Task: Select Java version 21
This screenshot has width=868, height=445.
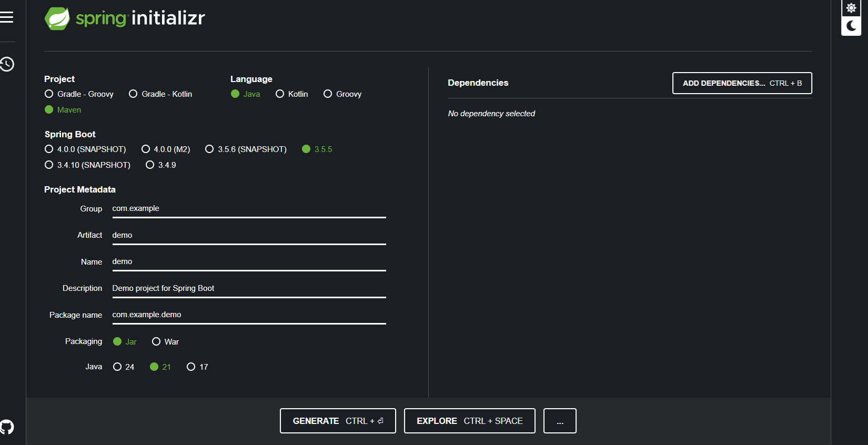Action: pos(160,367)
